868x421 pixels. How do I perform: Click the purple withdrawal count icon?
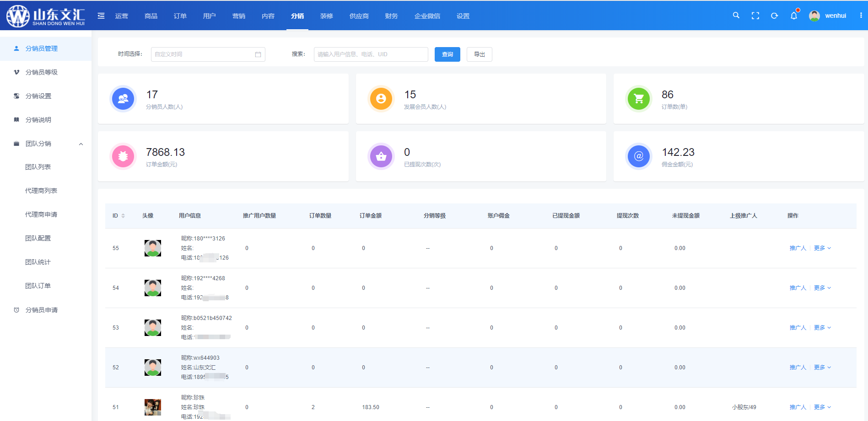point(381,156)
